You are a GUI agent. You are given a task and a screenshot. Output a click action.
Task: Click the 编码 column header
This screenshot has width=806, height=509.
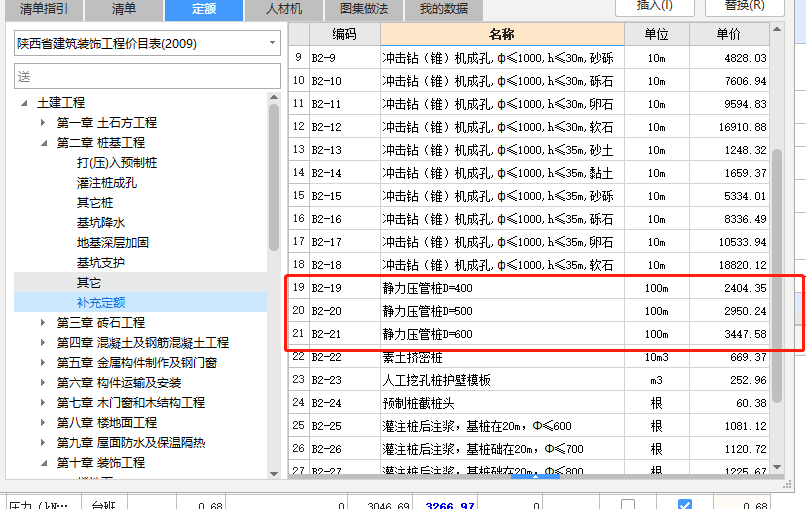(x=344, y=34)
